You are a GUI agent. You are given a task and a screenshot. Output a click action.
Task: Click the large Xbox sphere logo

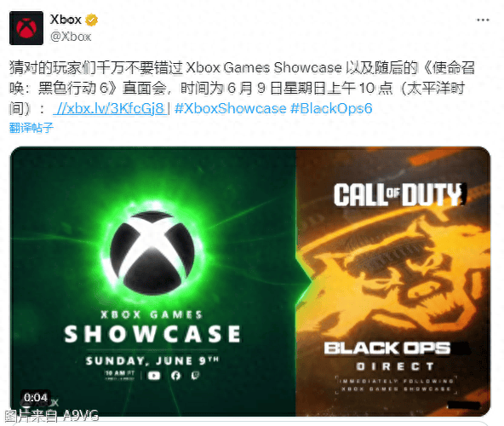point(152,253)
